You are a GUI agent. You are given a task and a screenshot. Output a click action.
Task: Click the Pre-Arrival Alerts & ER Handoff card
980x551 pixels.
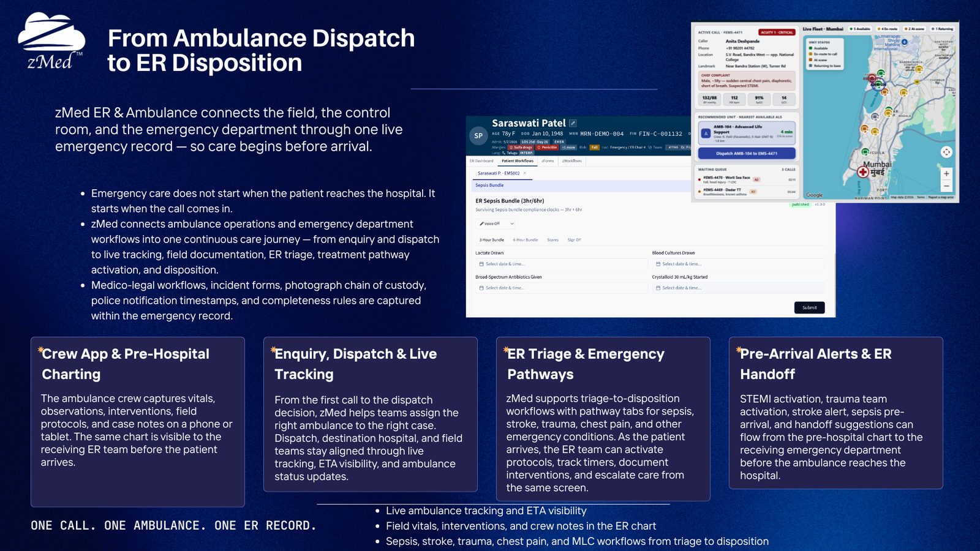click(836, 413)
